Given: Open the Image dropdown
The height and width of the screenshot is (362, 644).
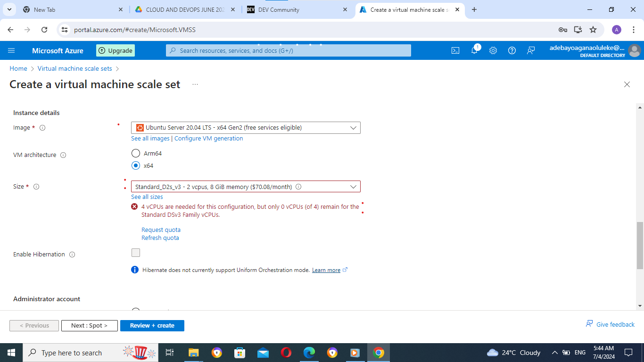Looking at the screenshot, I should click(x=246, y=128).
